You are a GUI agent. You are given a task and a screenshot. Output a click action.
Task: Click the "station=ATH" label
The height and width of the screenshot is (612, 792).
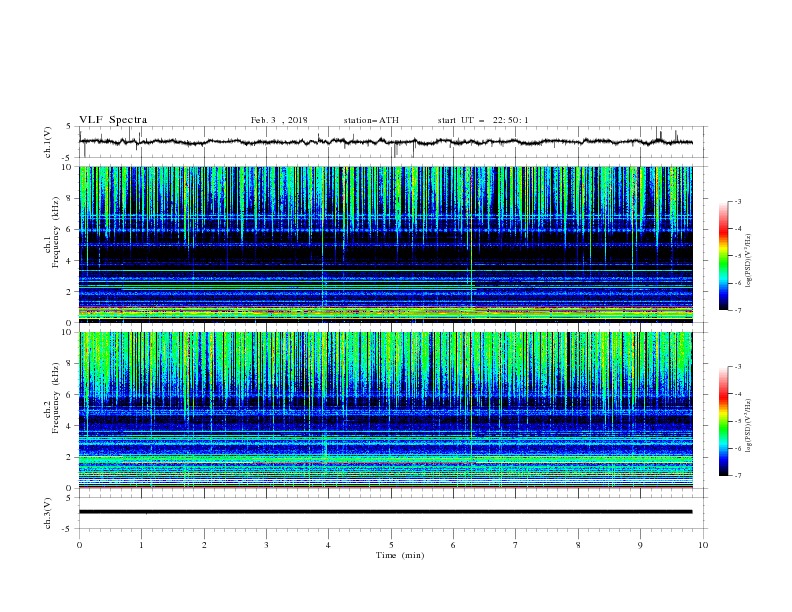pos(371,120)
